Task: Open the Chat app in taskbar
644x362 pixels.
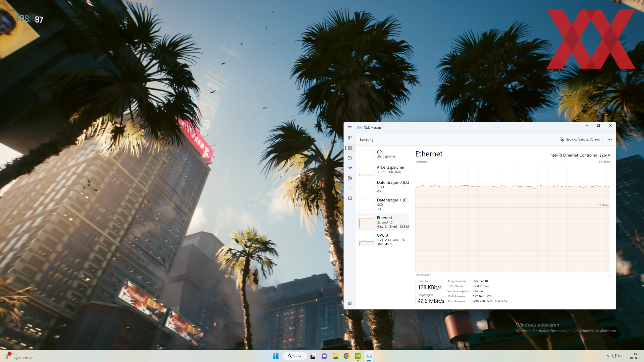Action: [324, 356]
